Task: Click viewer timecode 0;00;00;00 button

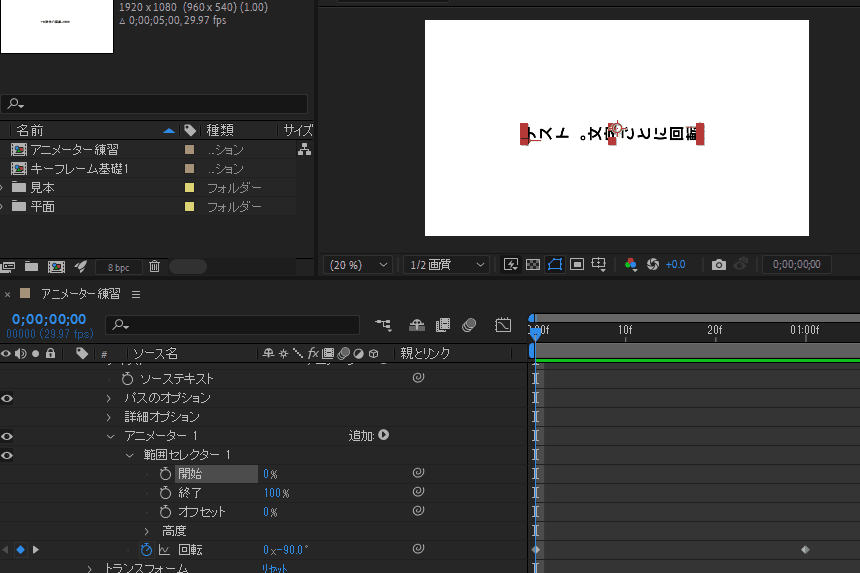Action: coord(796,264)
